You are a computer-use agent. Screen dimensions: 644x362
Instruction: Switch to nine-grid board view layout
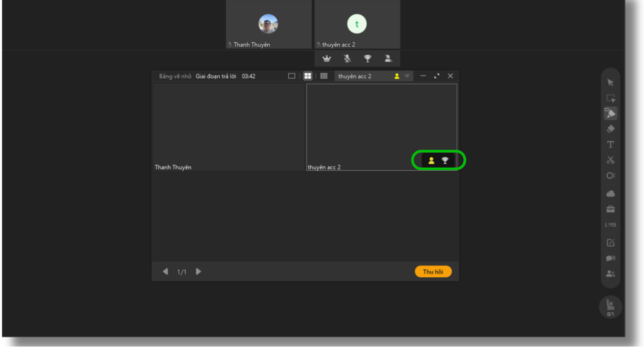324,76
